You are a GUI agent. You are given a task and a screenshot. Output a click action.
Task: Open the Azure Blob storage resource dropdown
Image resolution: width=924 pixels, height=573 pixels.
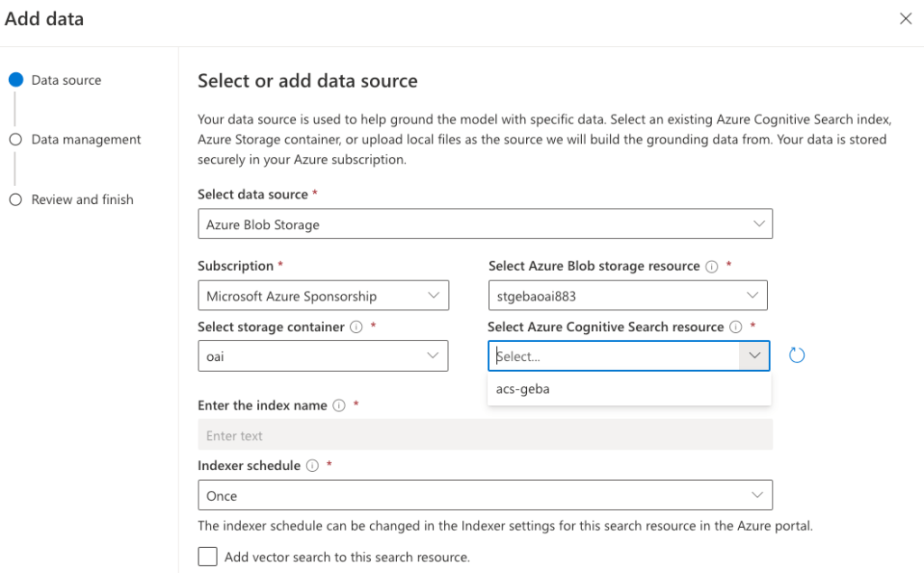click(627, 295)
